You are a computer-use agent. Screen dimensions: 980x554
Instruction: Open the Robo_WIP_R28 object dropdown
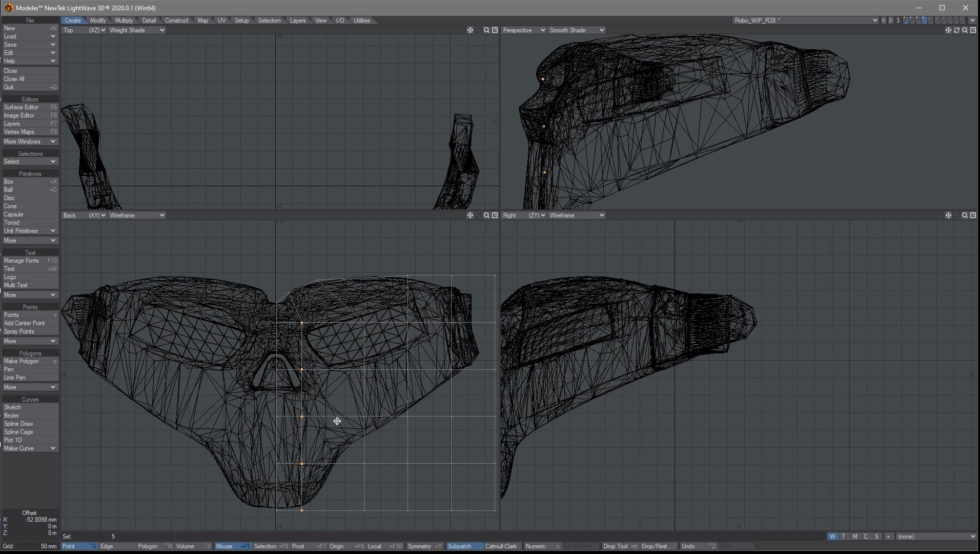pos(805,21)
